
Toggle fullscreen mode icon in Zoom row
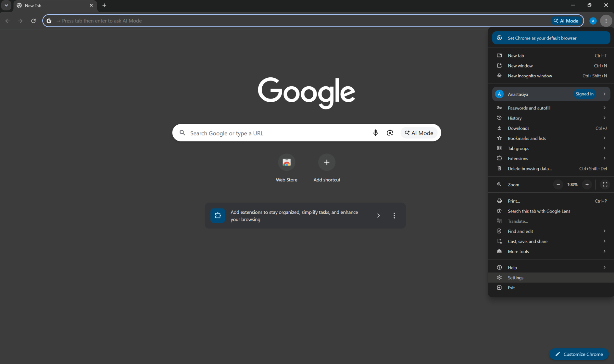coord(605,185)
